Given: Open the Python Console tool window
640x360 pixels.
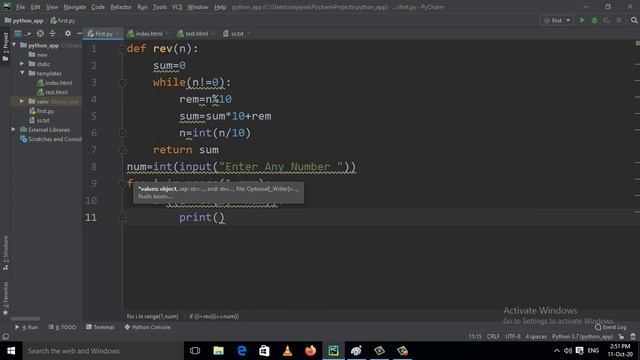Looking at the screenshot, I should (x=147, y=327).
